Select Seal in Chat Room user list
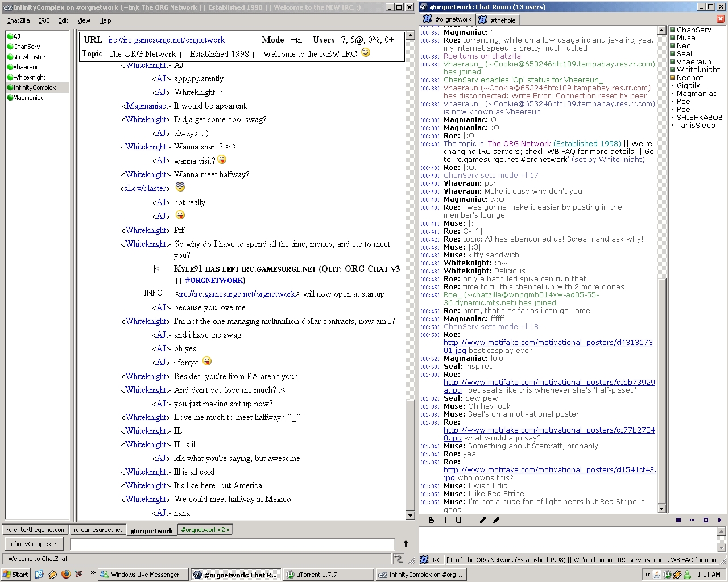The image size is (728, 582). coord(684,54)
